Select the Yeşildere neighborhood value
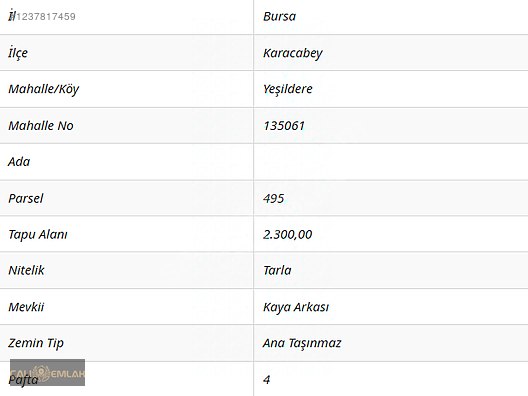 (x=288, y=89)
